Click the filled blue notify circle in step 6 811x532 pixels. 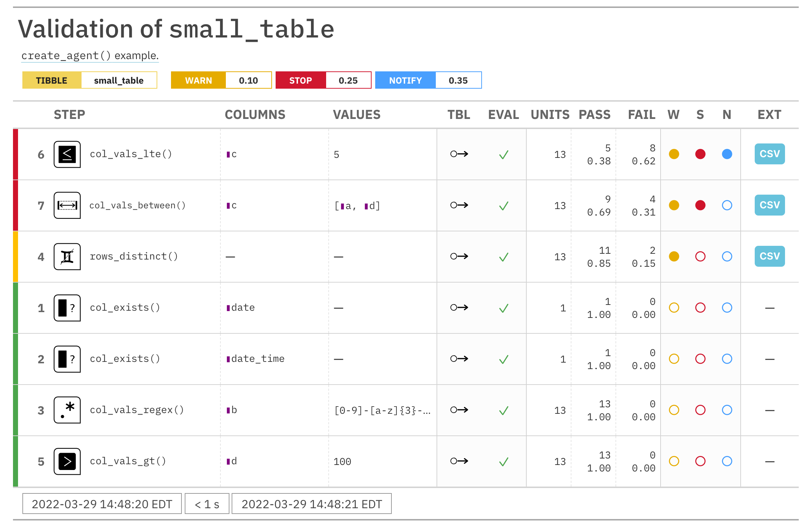727,154
